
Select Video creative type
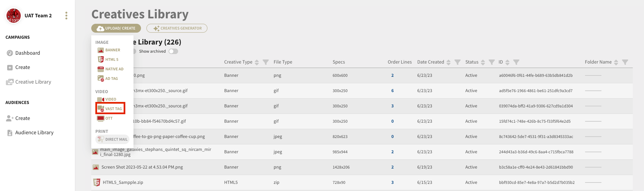tap(110, 99)
